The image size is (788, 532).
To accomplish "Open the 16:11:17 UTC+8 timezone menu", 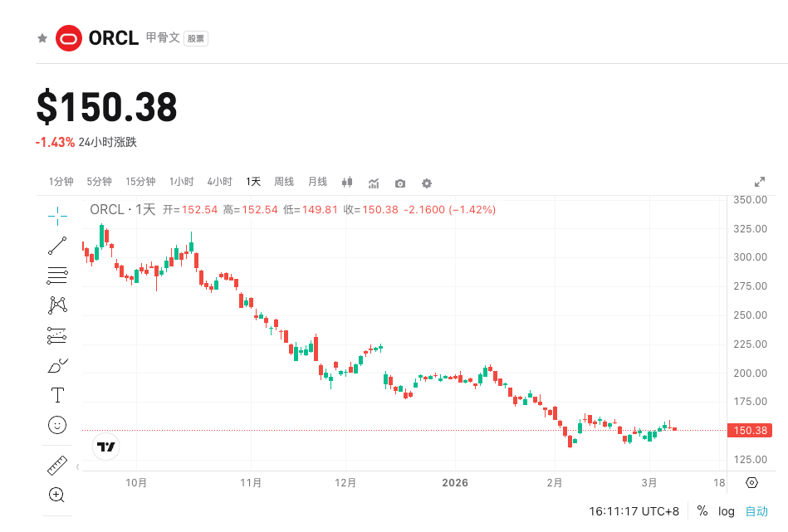I will click(634, 511).
